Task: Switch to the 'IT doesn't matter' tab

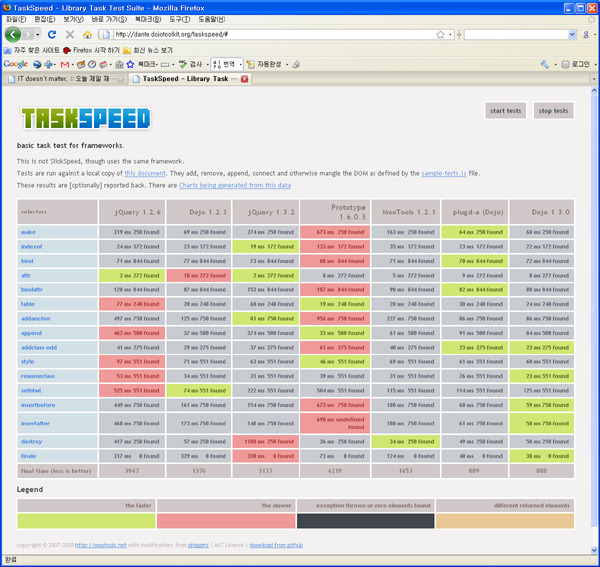Action: pos(66,79)
